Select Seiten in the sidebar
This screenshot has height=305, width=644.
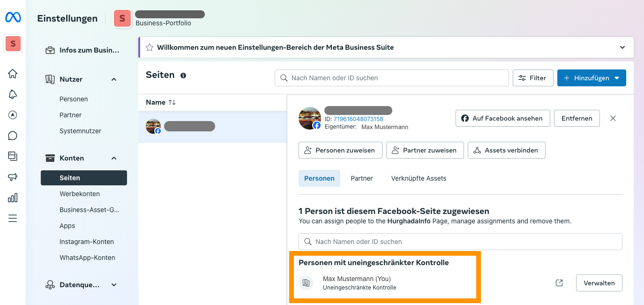point(84,178)
